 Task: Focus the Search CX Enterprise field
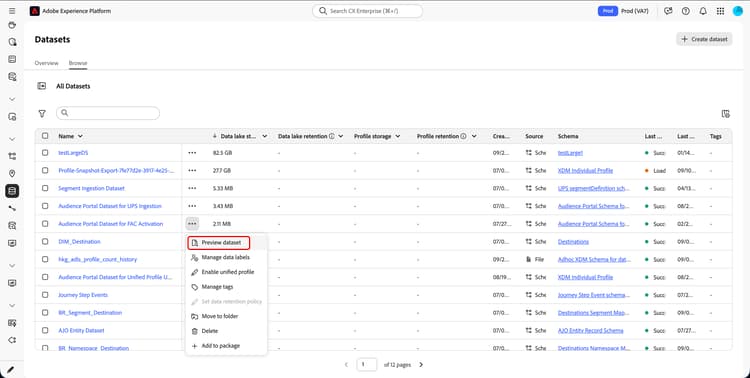[x=367, y=11]
